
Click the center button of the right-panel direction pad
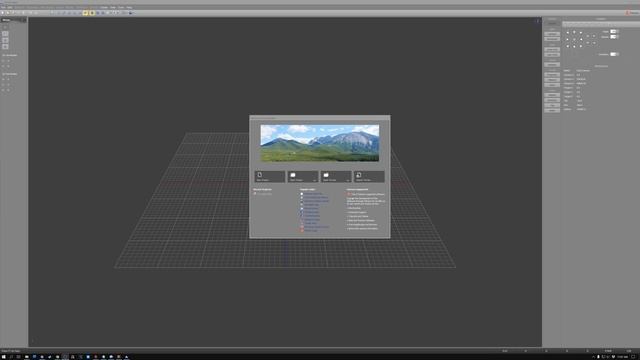coord(574,39)
